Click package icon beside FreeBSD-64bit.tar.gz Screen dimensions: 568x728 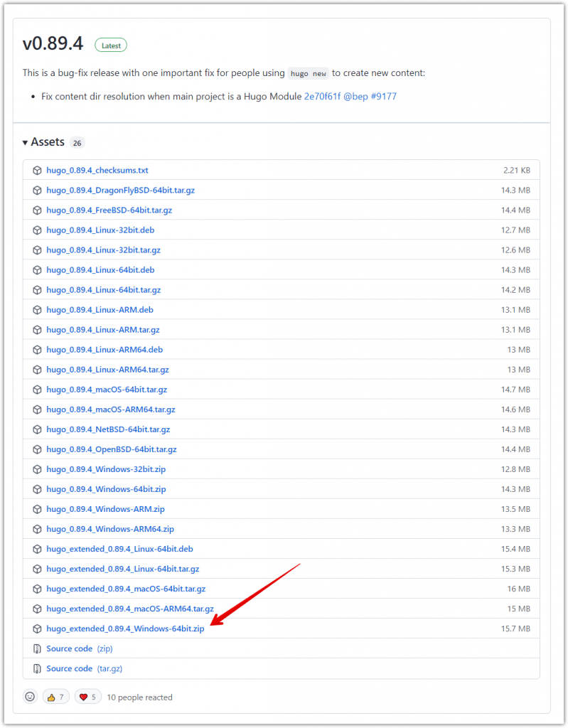point(37,210)
